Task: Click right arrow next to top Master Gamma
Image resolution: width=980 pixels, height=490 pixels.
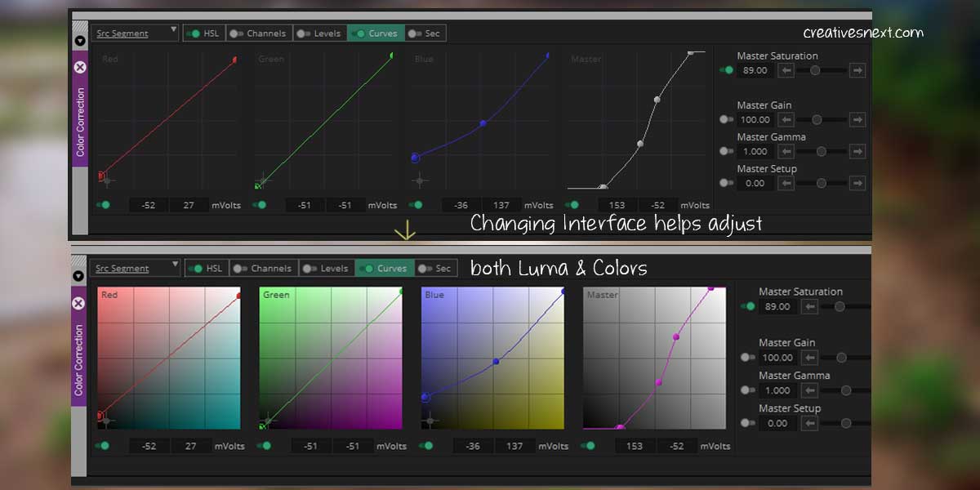Action: (857, 152)
